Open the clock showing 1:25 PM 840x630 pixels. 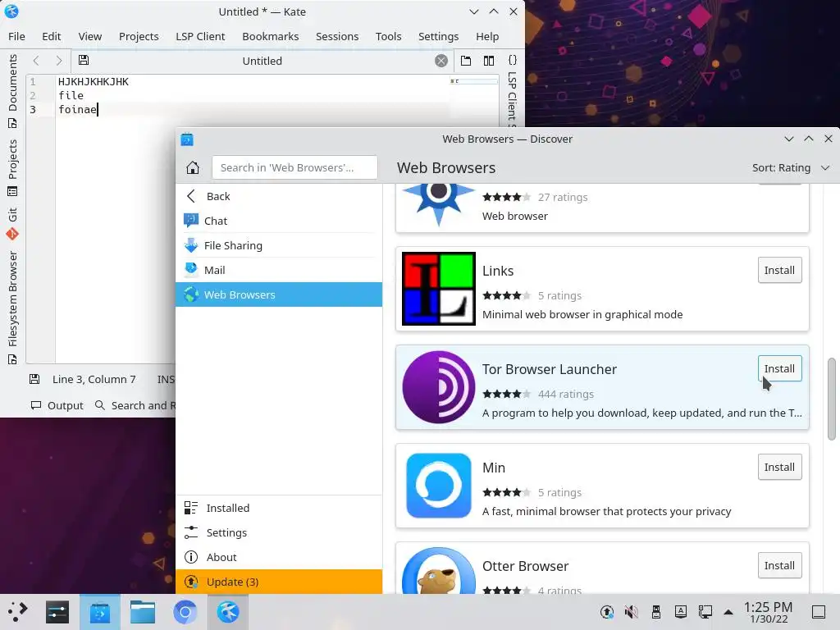[x=768, y=612]
